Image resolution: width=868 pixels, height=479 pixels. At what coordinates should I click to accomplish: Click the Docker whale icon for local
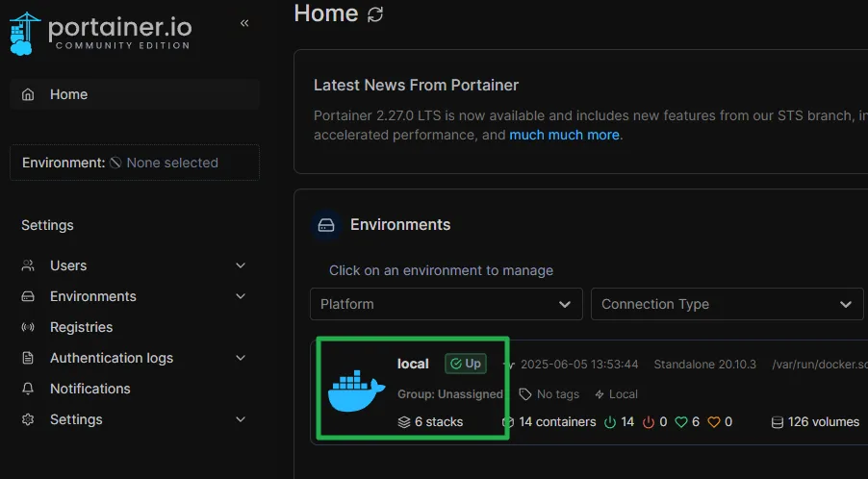356,388
